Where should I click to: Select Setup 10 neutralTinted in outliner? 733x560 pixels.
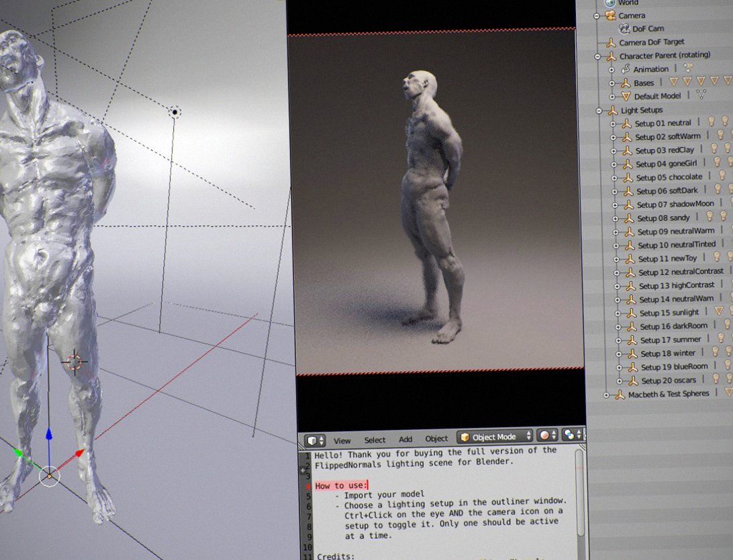(677, 245)
